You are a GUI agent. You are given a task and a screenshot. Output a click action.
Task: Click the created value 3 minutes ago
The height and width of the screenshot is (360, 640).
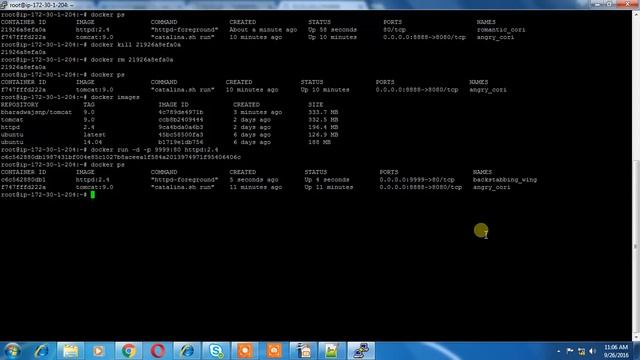(258, 112)
